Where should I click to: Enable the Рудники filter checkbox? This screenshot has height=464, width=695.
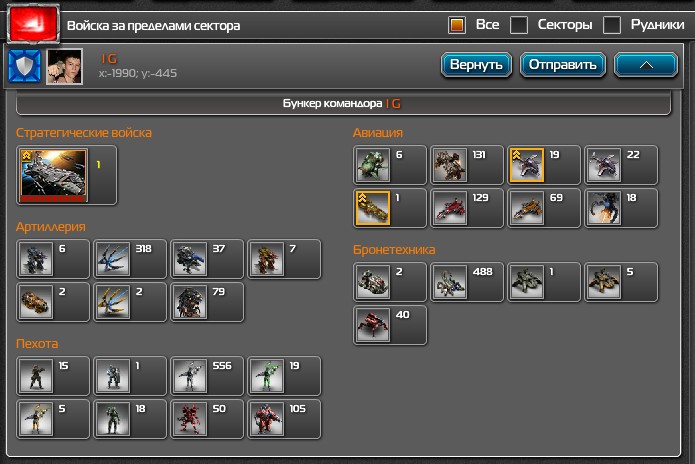tap(612, 25)
